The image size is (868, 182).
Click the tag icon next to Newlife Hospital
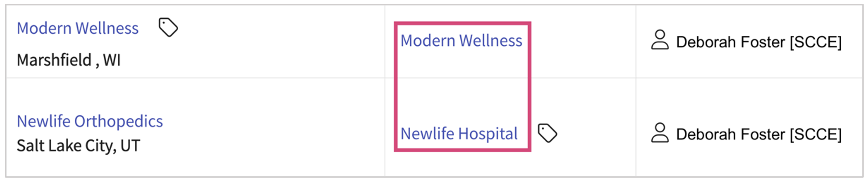547,133
